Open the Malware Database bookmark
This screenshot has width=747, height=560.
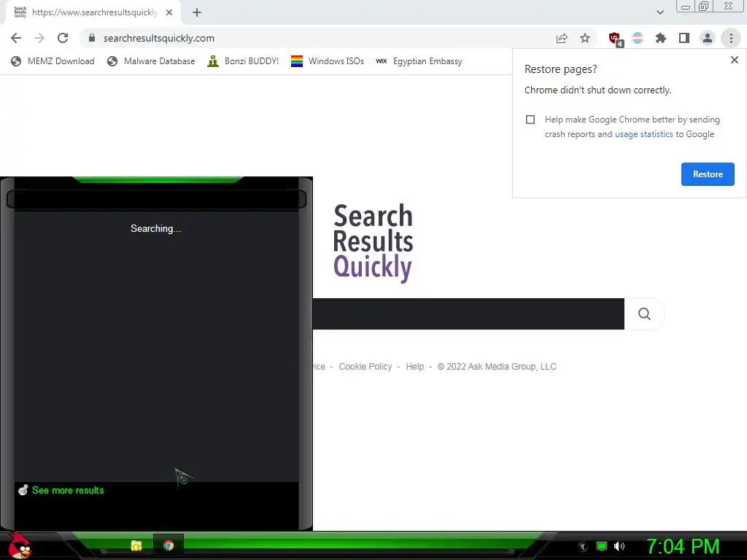152,61
